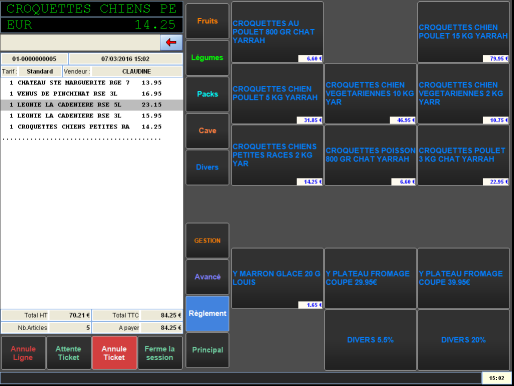
Task: Click the 31.85 € price tag
Action: [x=310, y=120]
